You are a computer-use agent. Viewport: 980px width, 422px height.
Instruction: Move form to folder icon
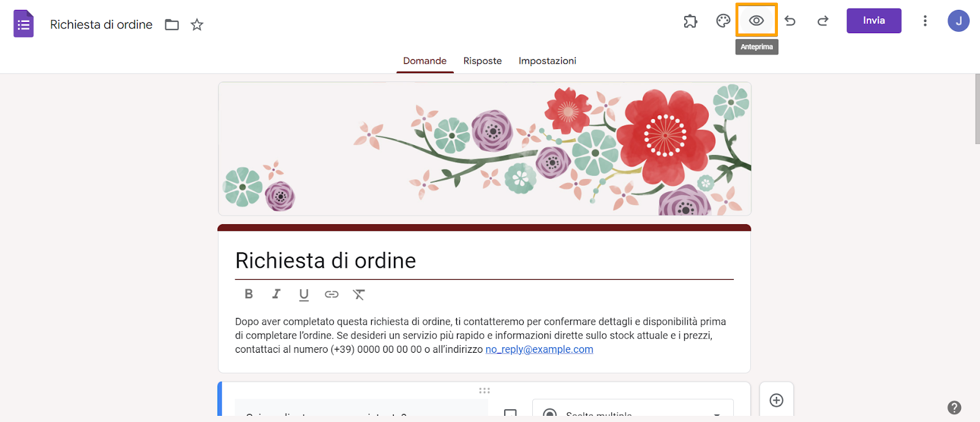point(172,24)
